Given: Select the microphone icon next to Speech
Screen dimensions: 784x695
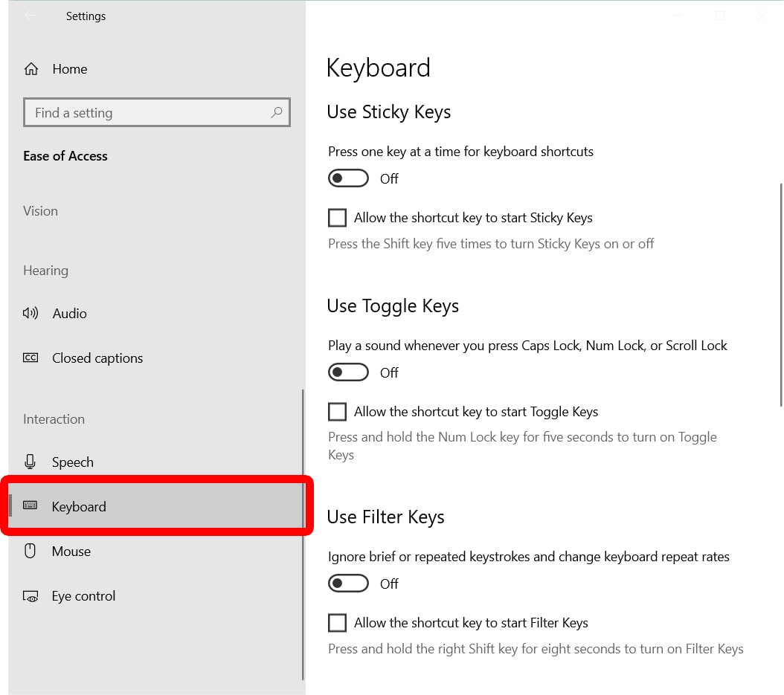Looking at the screenshot, I should [x=30, y=462].
